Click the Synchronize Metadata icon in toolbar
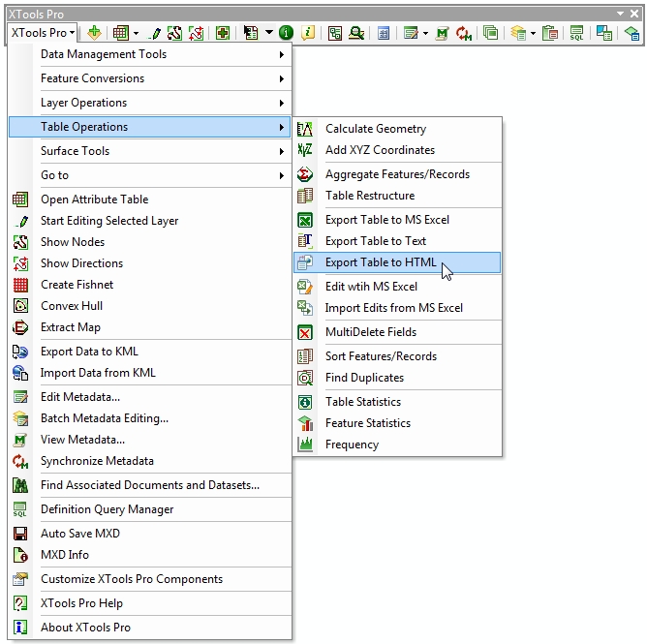This screenshot has height=644, width=647. click(x=464, y=34)
